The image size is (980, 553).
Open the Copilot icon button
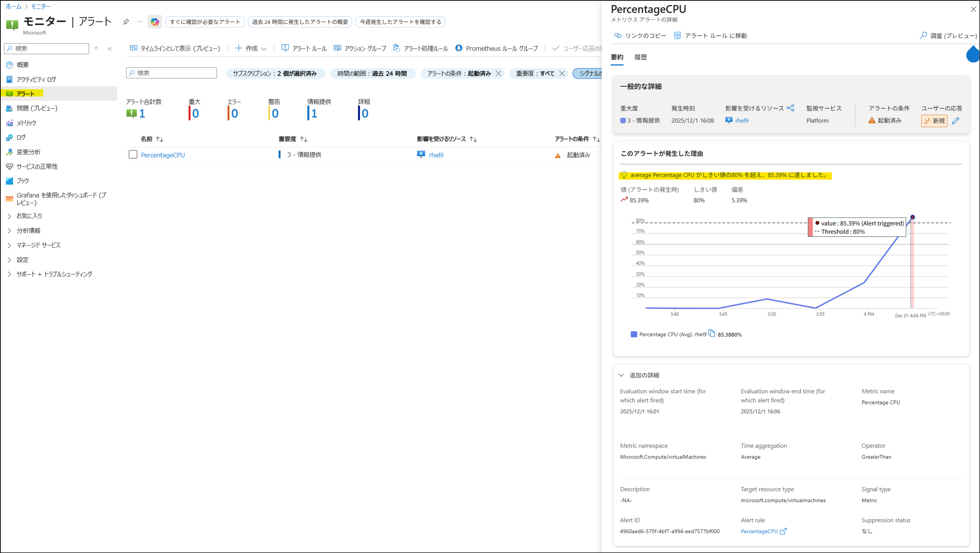pyautogui.click(x=155, y=22)
